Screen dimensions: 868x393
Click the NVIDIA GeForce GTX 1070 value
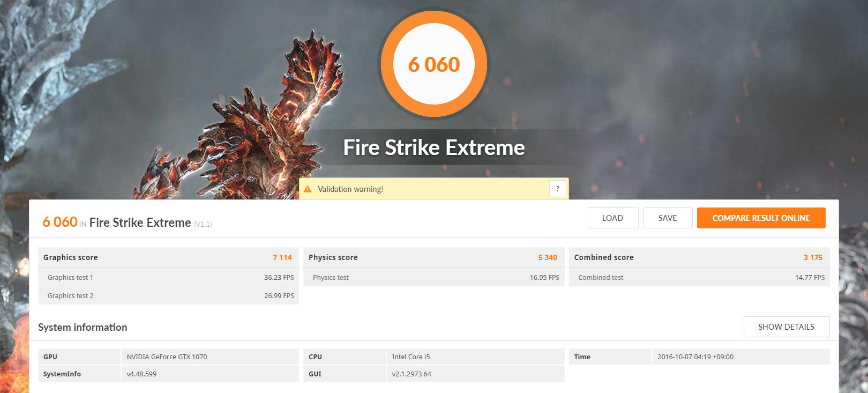coord(167,357)
